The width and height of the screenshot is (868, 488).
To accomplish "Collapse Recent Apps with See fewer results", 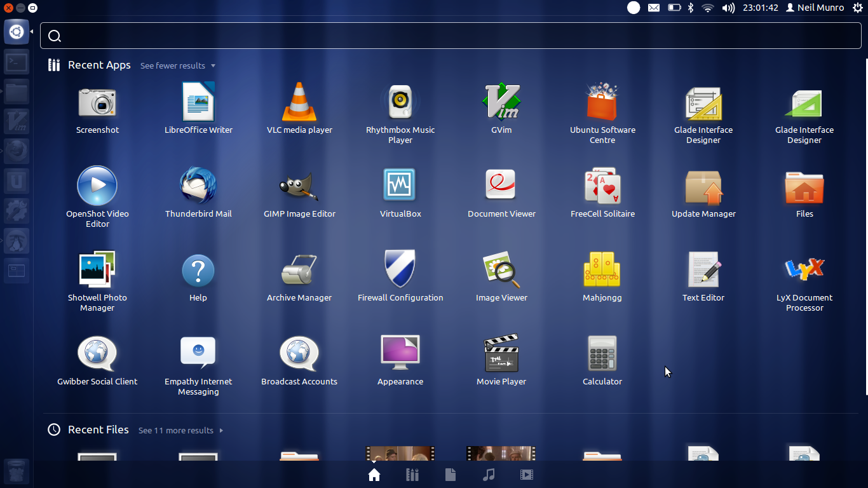I will point(178,65).
